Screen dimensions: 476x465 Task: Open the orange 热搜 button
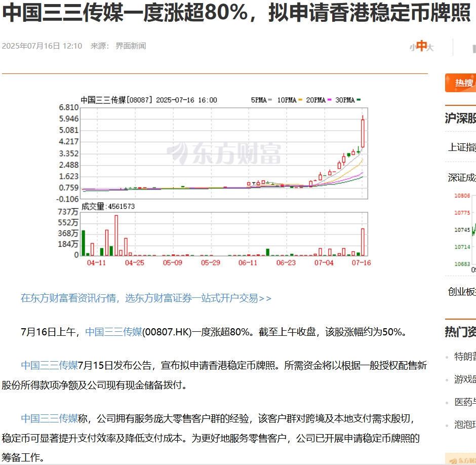click(x=460, y=83)
